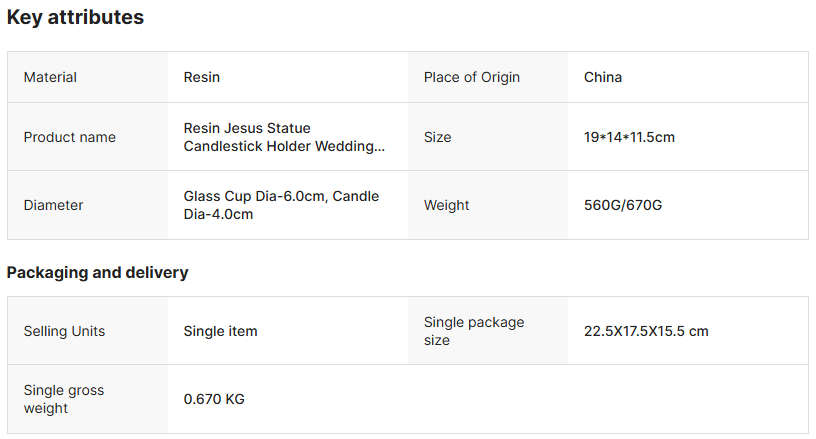Select the 22.5X17.5X15.5 cm value
Screen dimensions: 816x439
646,331
